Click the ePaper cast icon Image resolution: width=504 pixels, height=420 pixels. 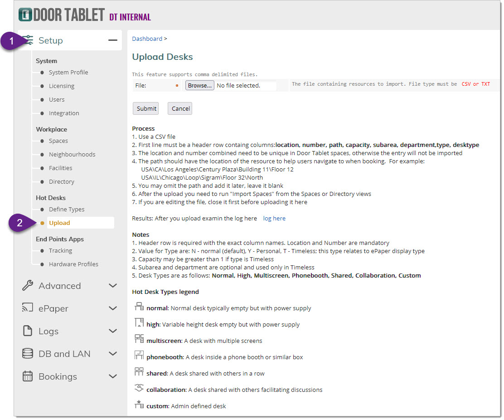point(28,308)
